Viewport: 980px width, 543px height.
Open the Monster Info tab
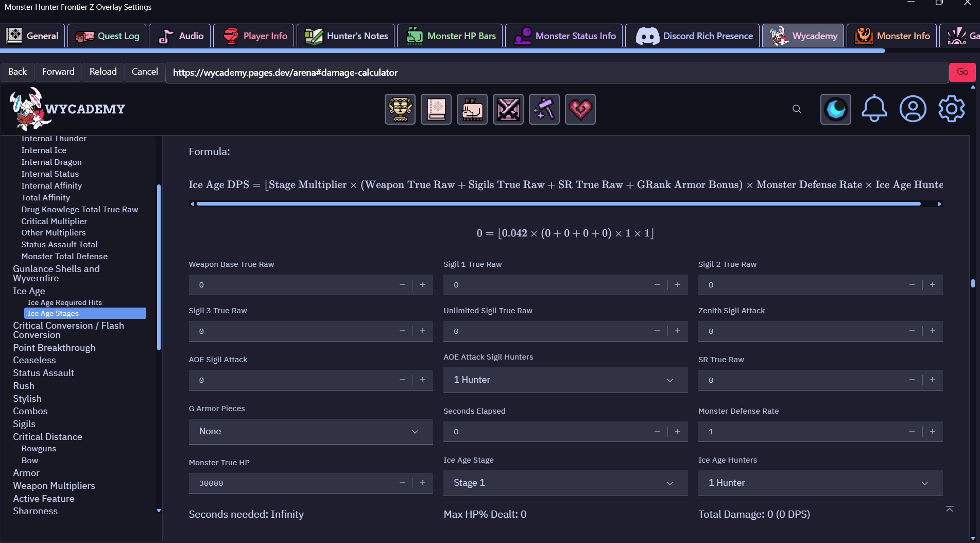(x=891, y=36)
